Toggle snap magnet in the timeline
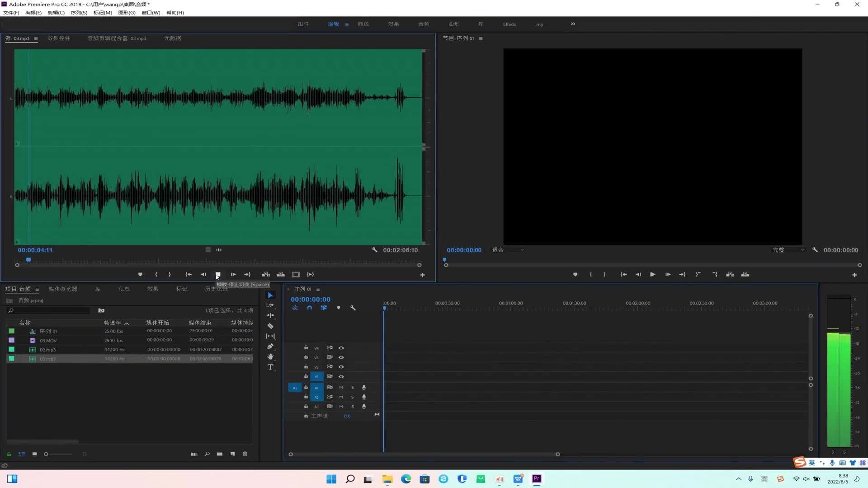Screen dimensions: 868x488 click(x=310, y=308)
